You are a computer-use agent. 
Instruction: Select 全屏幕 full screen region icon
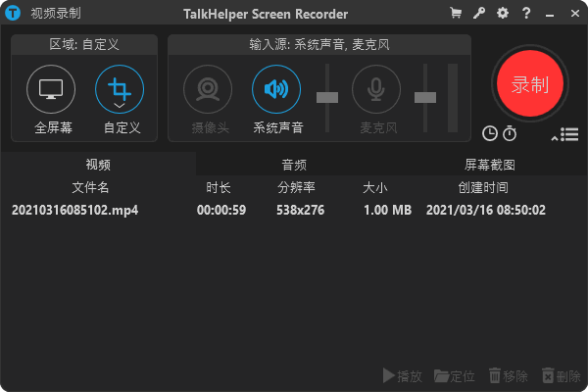click(51, 90)
